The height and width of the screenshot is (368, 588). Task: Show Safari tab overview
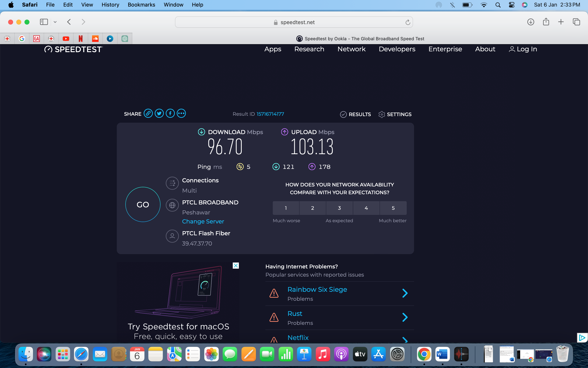tap(576, 22)
